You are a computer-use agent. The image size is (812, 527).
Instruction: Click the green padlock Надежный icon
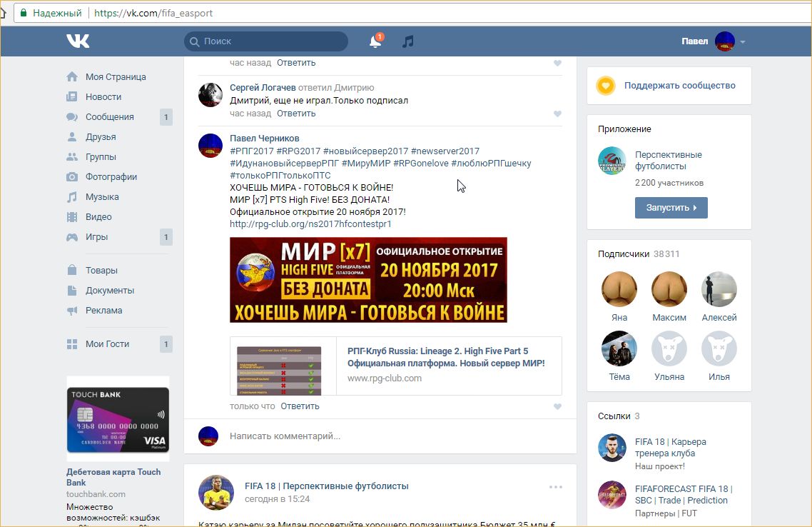(x=24, y=13)
